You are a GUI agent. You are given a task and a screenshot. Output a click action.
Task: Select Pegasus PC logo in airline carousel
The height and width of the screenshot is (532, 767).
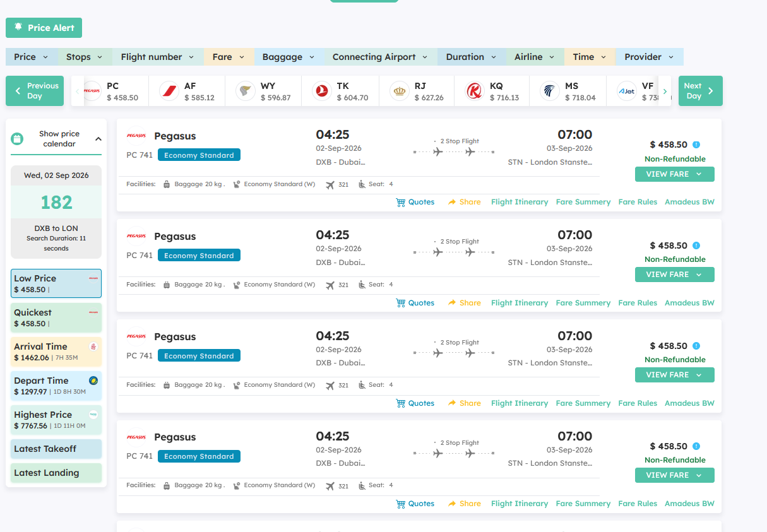(92, 92)
